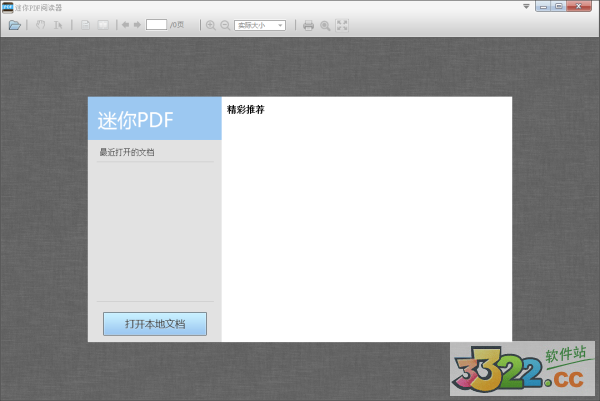Click the 精彩推荐 heading

point(246,110)
